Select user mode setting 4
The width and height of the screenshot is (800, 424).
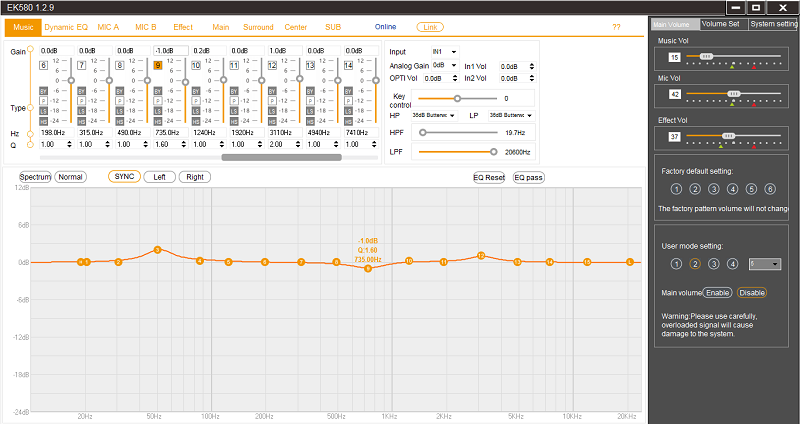coord(732,264)
